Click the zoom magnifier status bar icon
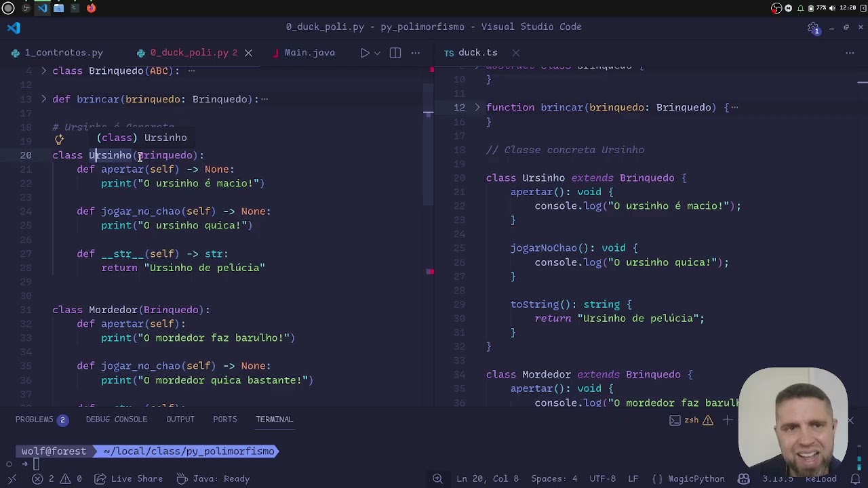This screenshot has width=868, height=488. tap(437, 479)
